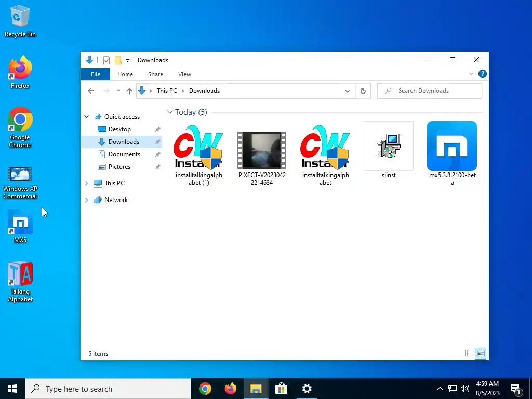Open Documents in the navigation pane

tap(124, 154)
